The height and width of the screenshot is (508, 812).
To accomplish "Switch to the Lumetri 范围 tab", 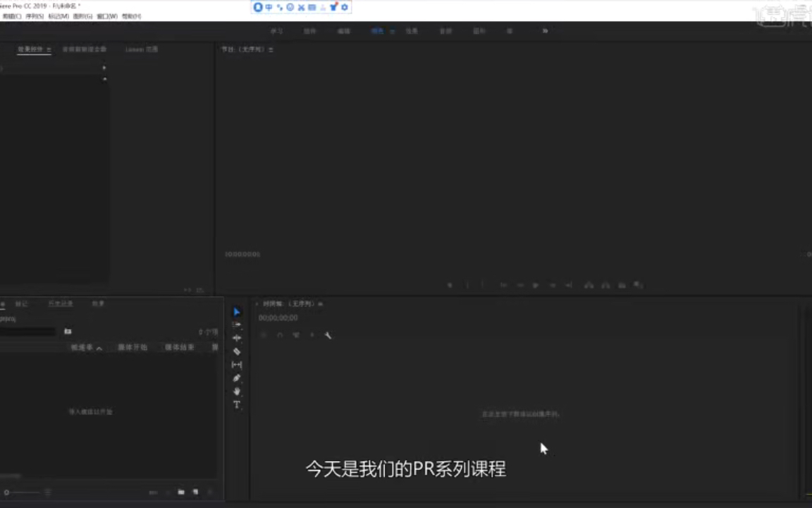I will pos(142,49).
